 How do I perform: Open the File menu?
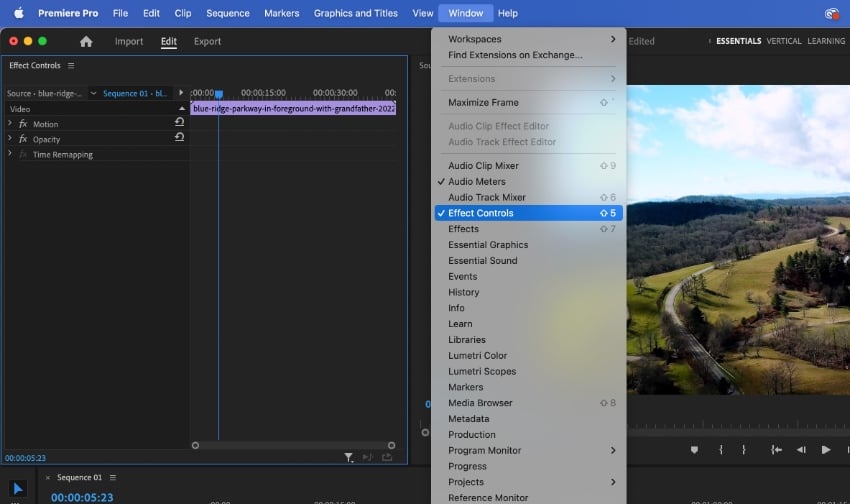tap(120, 13)
